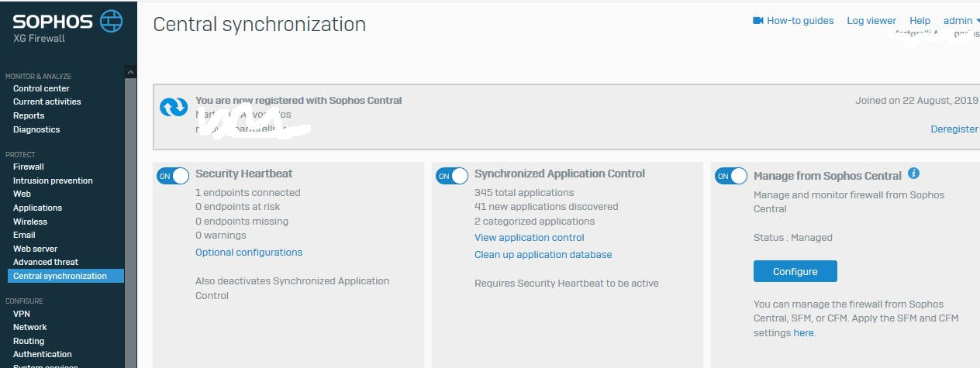
Task: Click the Deregister link
Action: [x=954, y=129]
